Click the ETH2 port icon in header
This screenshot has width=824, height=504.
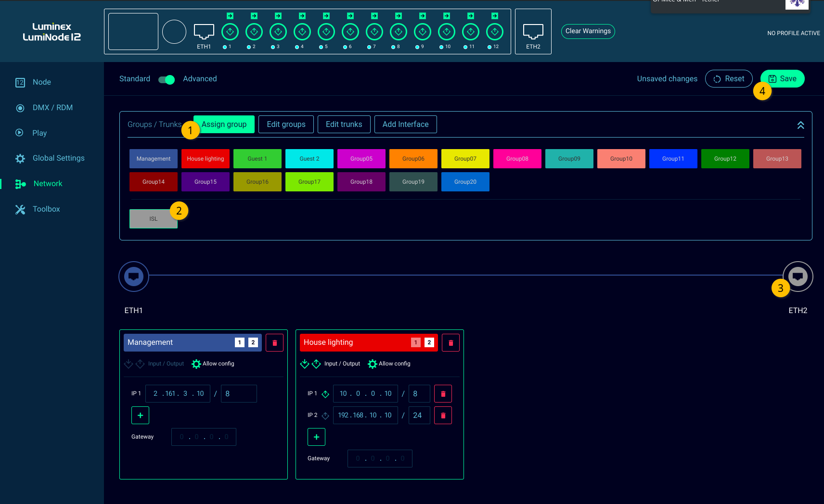click(533, 32)
